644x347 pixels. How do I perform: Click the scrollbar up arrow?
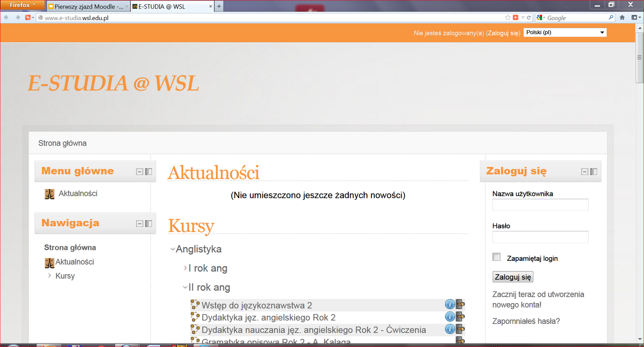[x=640, y=28]
